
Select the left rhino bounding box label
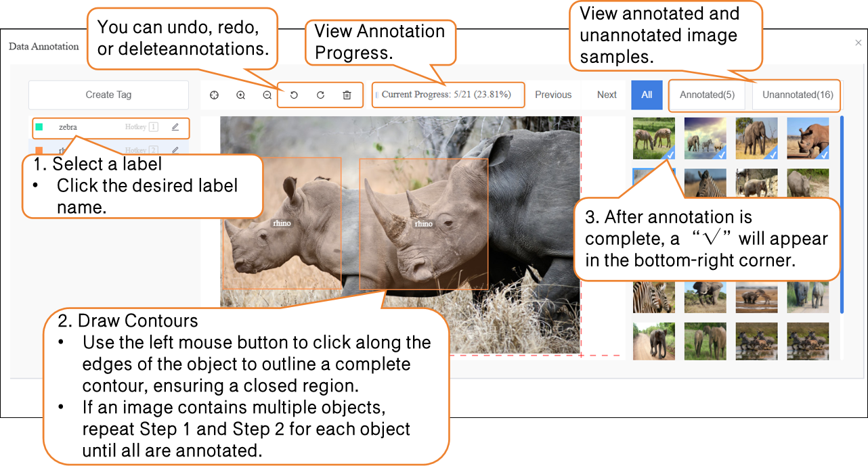281,223
